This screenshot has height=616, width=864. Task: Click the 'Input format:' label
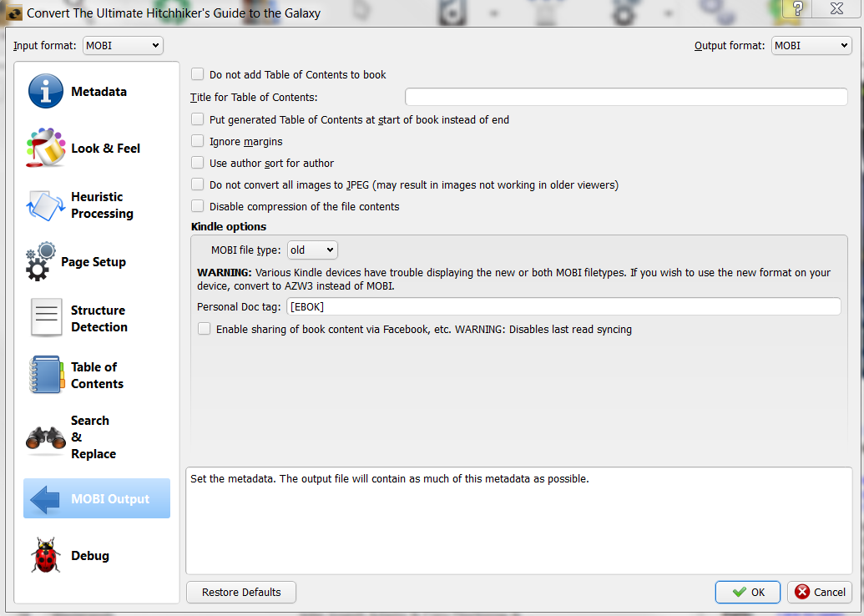point(45,46)
